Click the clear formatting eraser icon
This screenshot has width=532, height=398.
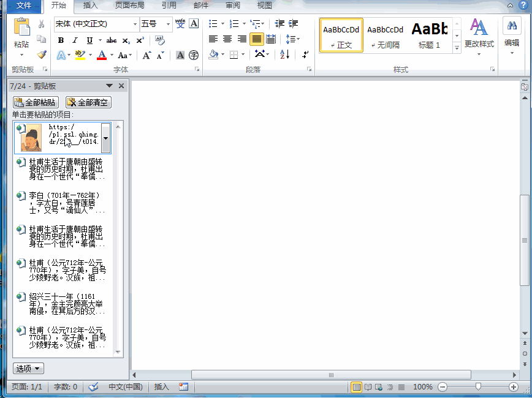[159, 40]
